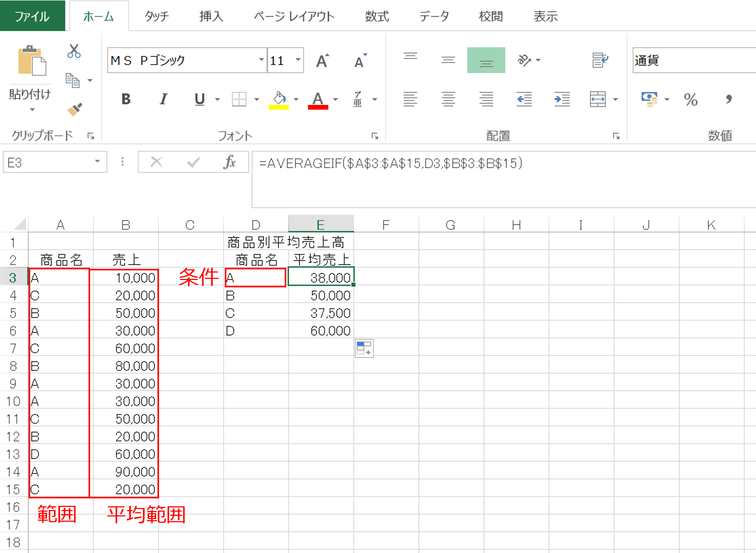Click the Insert Function fx icon
Screen dimensions: 756x553
(x=229, y=162)
